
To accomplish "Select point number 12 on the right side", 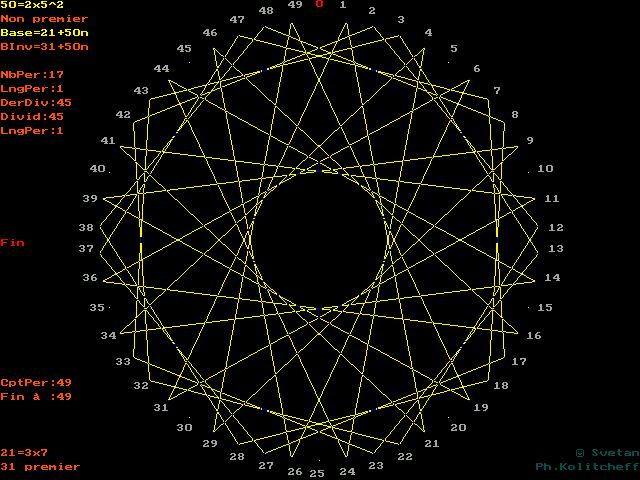I will click(x=556, y=228).
